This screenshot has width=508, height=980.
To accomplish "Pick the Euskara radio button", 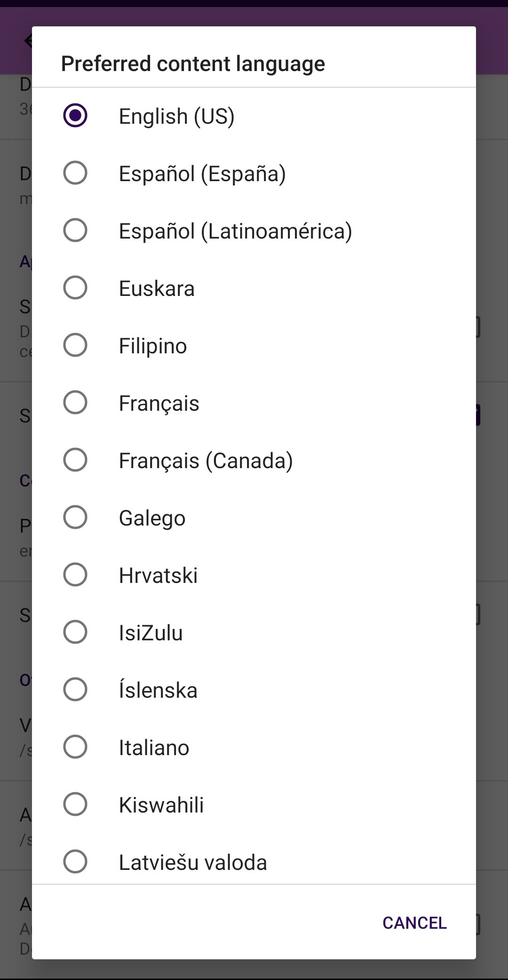I will [x=75, y=288].
